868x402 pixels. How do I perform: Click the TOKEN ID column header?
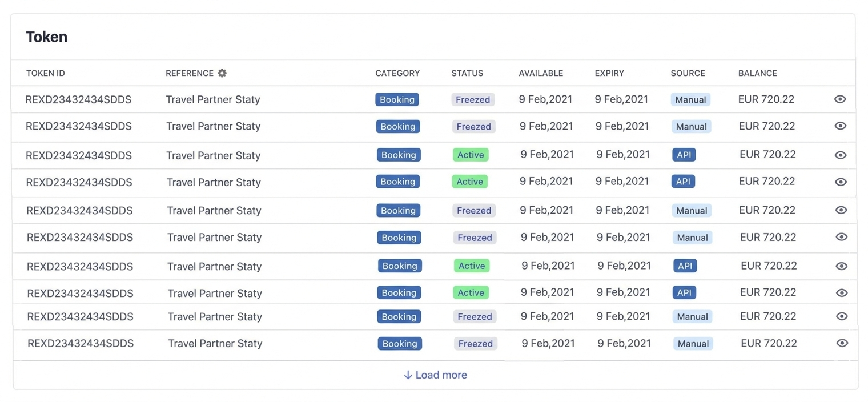(x=45, y=73)
